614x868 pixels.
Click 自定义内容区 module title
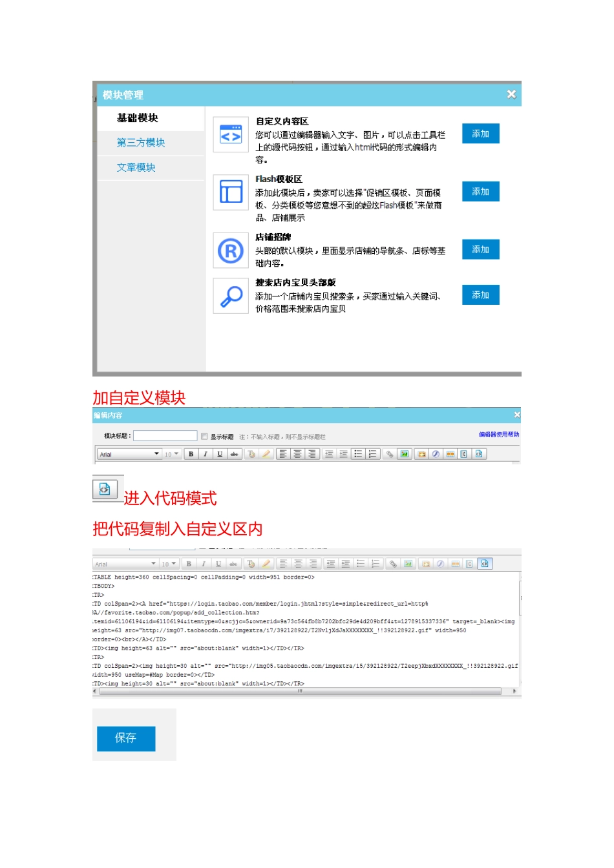(282, 121)
